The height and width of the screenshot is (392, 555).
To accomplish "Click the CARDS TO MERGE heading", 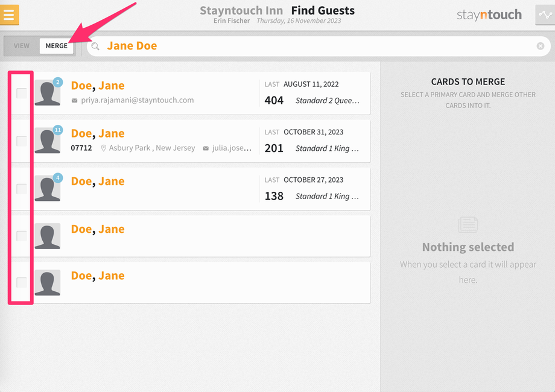I will coord(468,82).
